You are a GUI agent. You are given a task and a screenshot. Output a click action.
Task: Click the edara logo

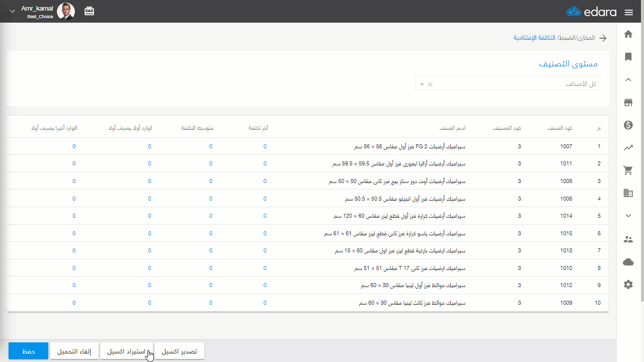click(x=591, y=12)
